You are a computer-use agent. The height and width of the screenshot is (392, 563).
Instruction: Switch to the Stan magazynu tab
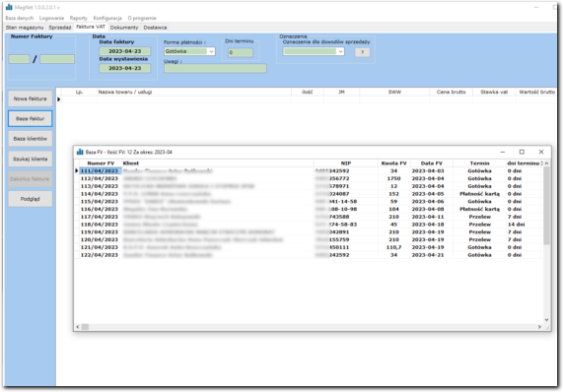pos(25,27)
